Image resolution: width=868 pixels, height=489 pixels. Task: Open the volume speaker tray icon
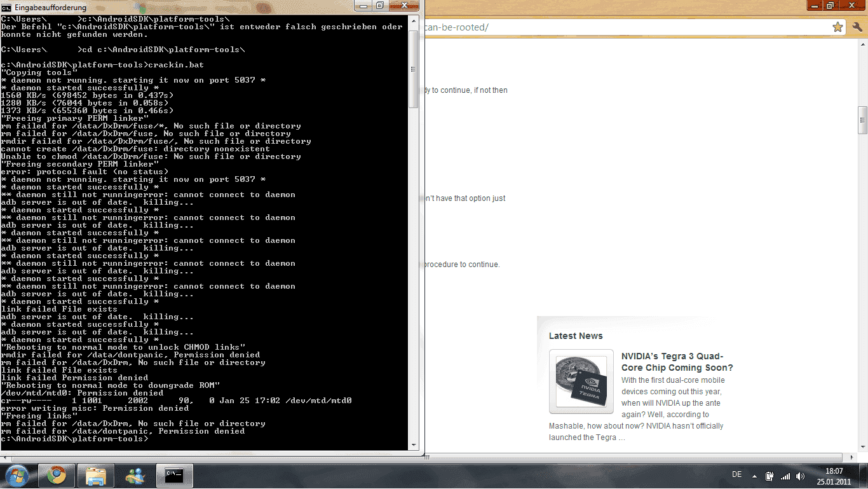pyautogui.click(x=801, y=476)
